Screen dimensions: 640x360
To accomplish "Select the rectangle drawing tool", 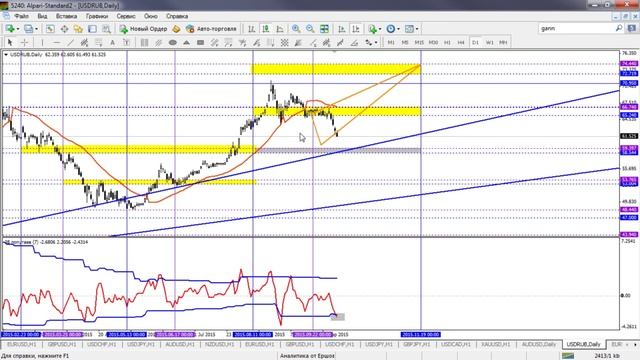I will [x=200, y=42].
